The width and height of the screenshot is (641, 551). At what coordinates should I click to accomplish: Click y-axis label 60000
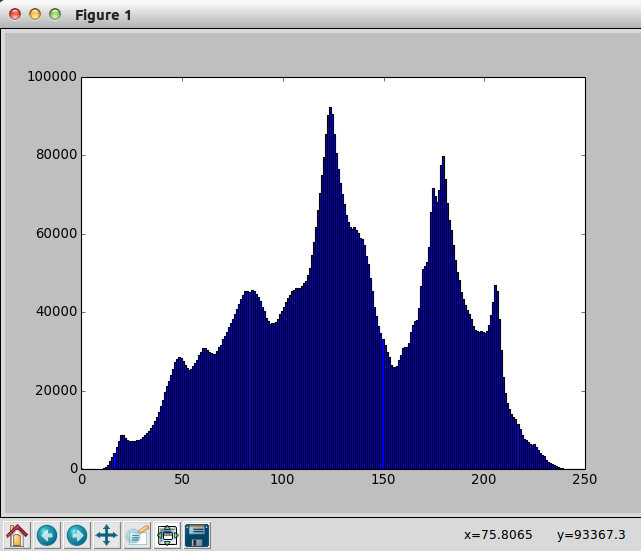click(x=56, y=233)
